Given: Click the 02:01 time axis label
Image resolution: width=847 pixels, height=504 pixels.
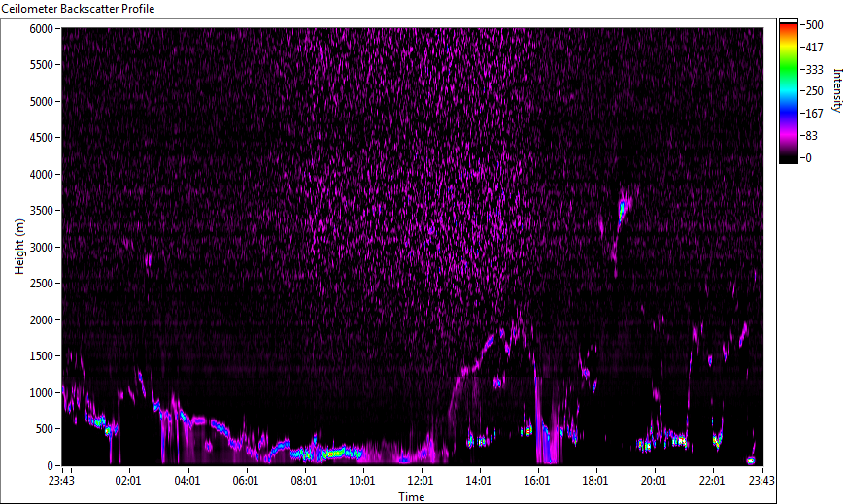Looking at the screenshot, I should 128,481.
